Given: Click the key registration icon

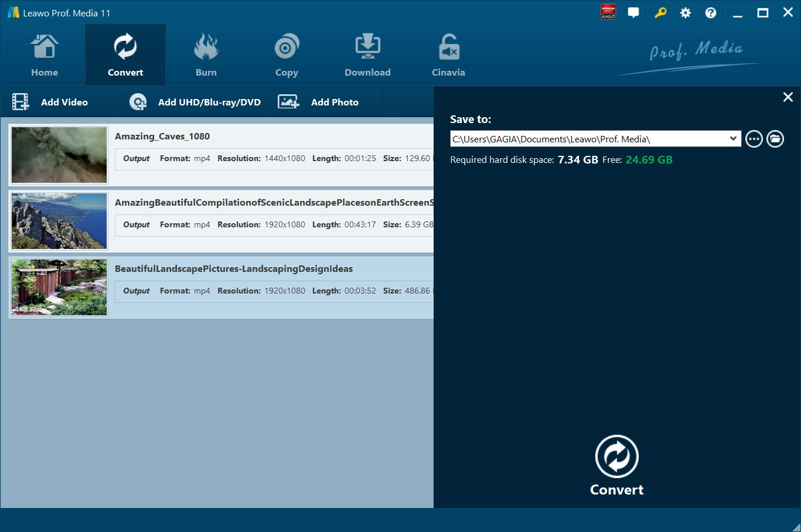Looking at the screenshot, I should (660, 13).
